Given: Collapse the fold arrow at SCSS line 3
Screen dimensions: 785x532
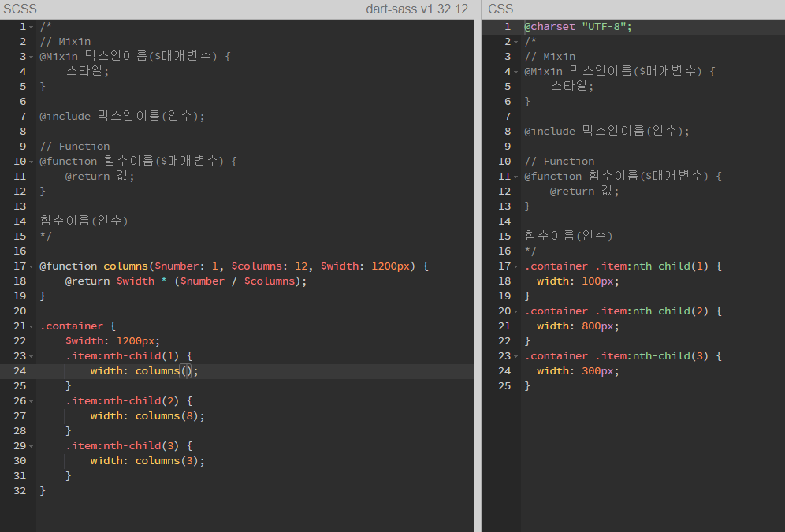Looking at the screenshot, I should (31, 57).
